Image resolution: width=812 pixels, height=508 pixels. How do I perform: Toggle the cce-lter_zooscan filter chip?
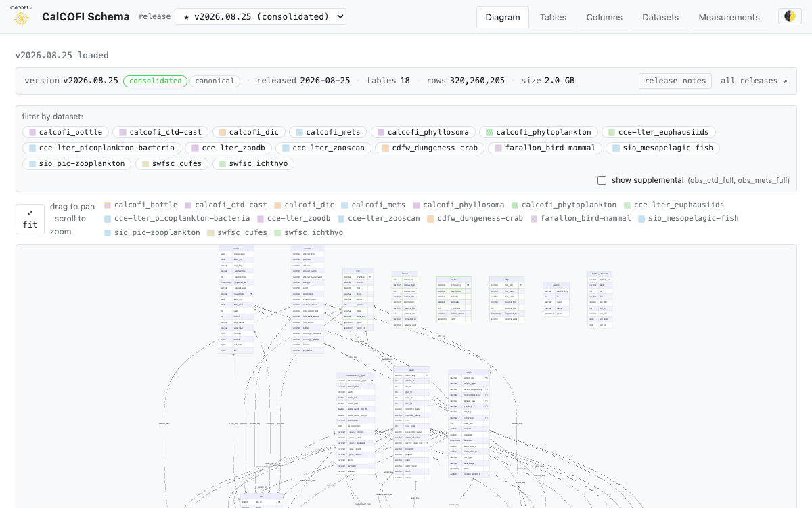coord(323,148)
